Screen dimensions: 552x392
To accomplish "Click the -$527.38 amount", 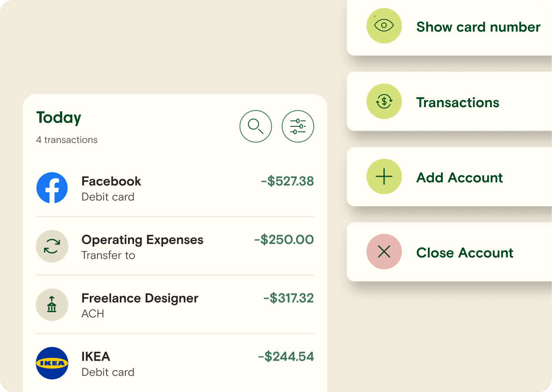I will [287, 181].
